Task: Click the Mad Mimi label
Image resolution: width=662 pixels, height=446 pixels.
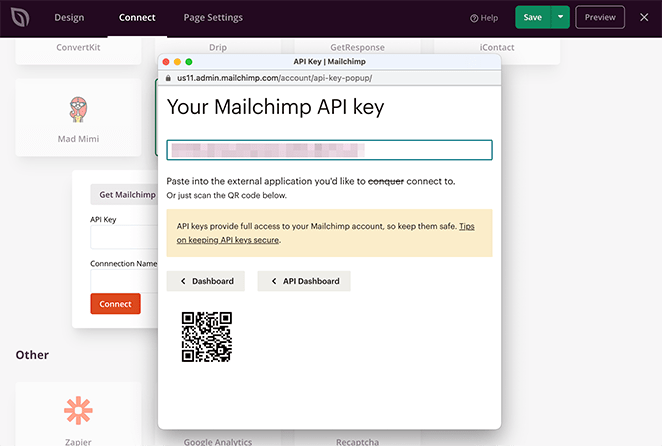Action: coord(79,139)
